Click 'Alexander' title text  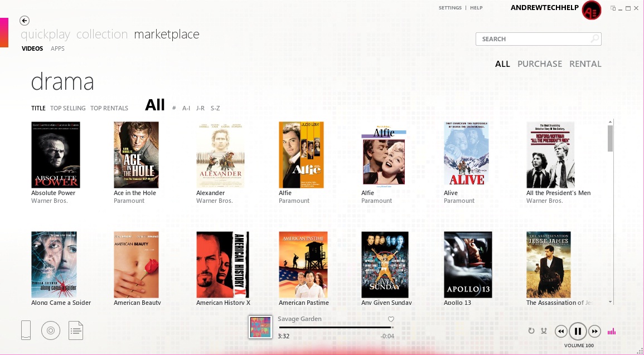[x=211, y=193]
